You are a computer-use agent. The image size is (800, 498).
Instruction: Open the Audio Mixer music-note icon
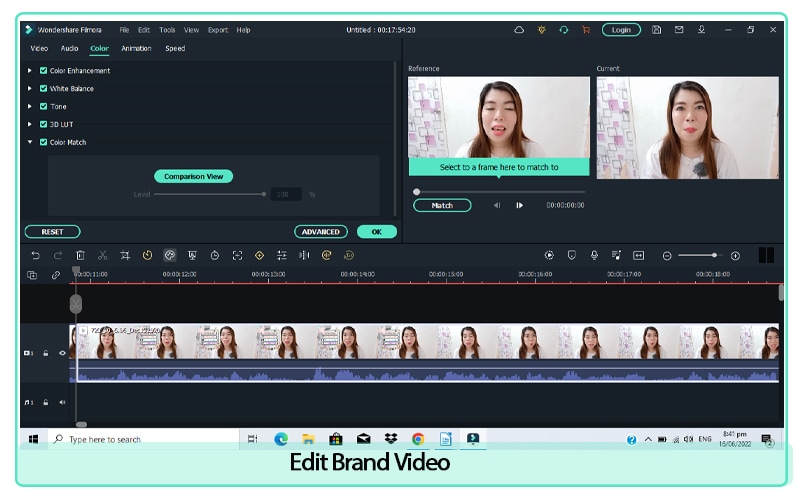point(616,256)
